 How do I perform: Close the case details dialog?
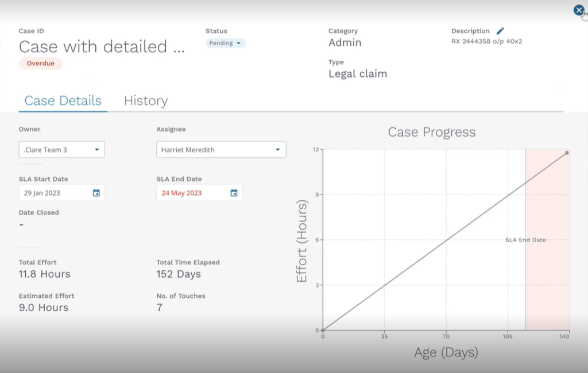[579, 10]
